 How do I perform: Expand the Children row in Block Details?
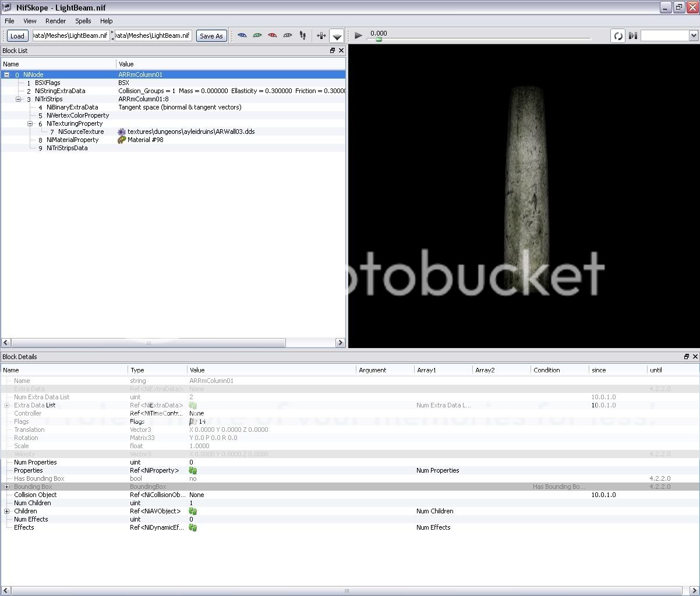tap(6, 512)
